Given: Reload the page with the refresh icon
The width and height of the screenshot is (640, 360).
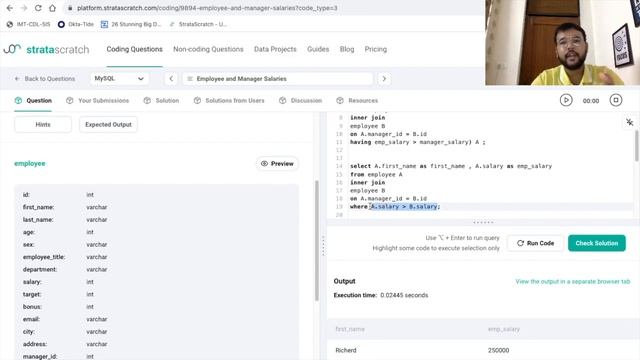Looking at the screenshot, I should pos(38,8).
